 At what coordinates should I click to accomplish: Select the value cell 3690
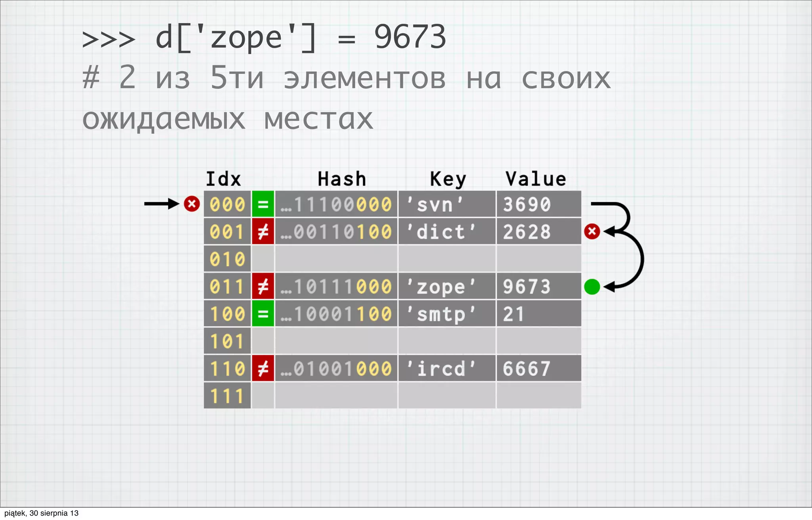click(539, 204)
